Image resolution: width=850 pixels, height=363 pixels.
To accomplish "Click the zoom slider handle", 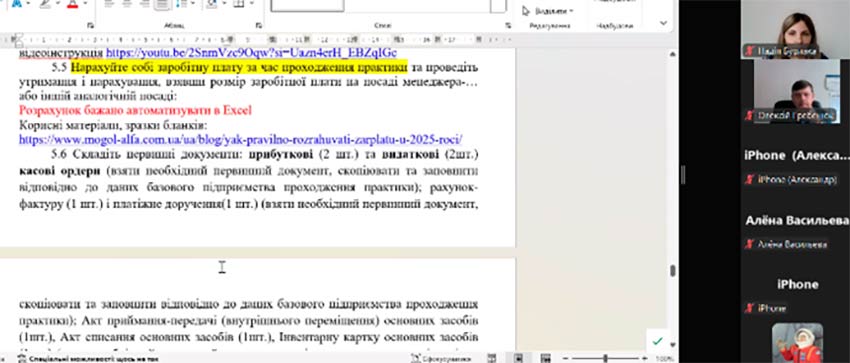I will (x=606, y=359).
